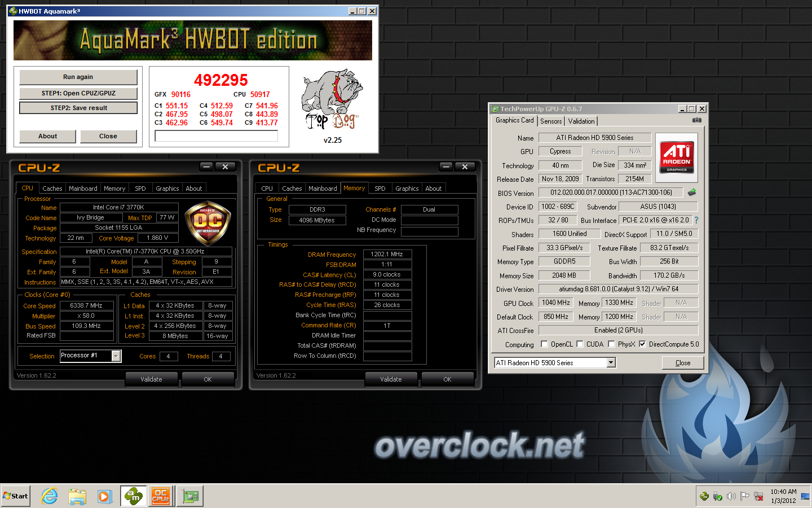812x508 pixels.
Task: Click OK in left CPU-Z window
Action: coord(208,379)
